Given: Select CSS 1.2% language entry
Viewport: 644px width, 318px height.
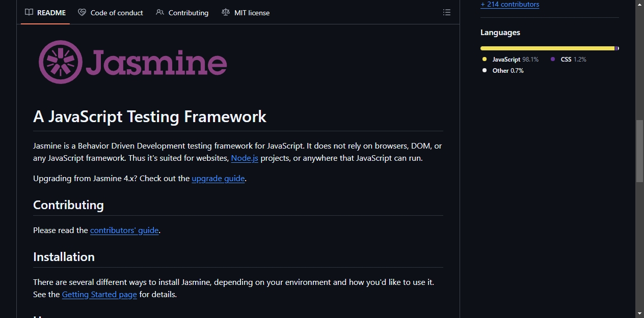Looking at the screenshot, I should [x=569, y=60].
